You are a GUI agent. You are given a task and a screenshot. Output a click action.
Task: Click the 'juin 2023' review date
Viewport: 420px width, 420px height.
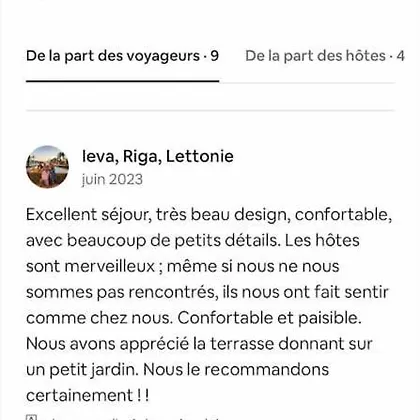[x=112, y=179]
